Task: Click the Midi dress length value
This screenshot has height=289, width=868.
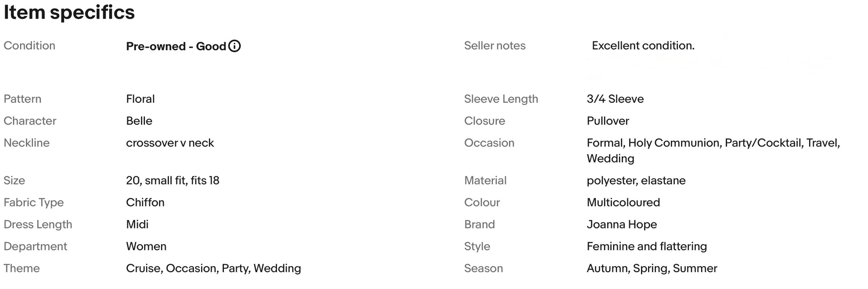Action: [x=137, y=224]
